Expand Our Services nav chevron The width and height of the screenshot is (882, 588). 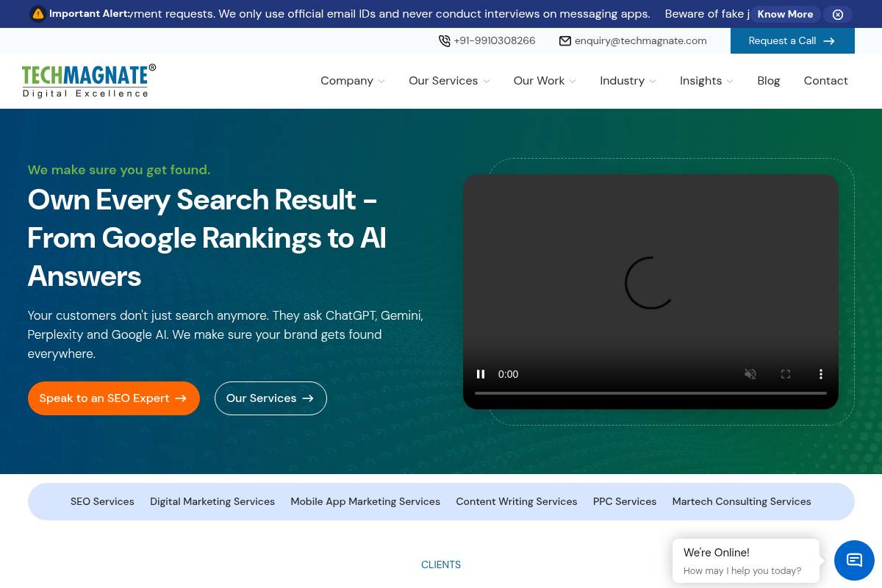[x=487, y=82]
